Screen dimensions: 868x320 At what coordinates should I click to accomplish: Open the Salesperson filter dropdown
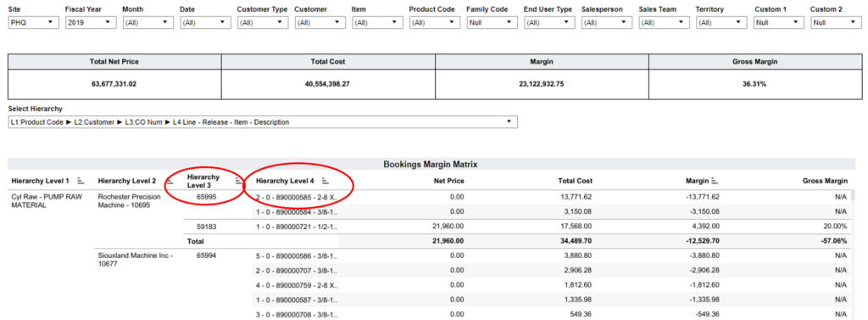click(x=607, y=23)
